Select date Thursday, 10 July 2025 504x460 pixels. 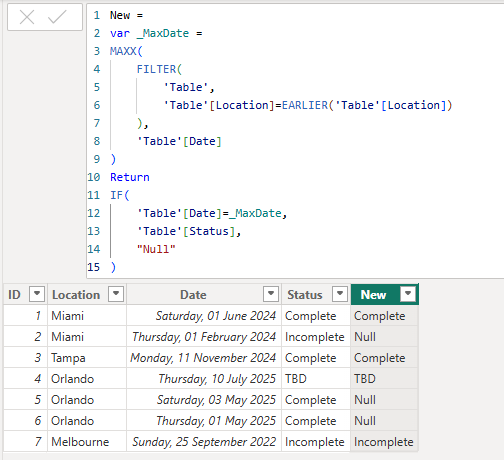(204, 379)
